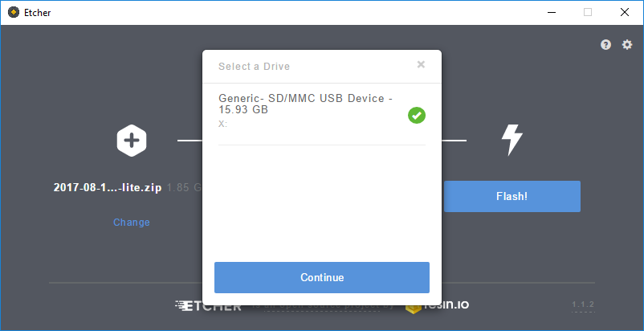
Task: Toggle the green checkmark on the drive
Action: click(x=416, y=116)
